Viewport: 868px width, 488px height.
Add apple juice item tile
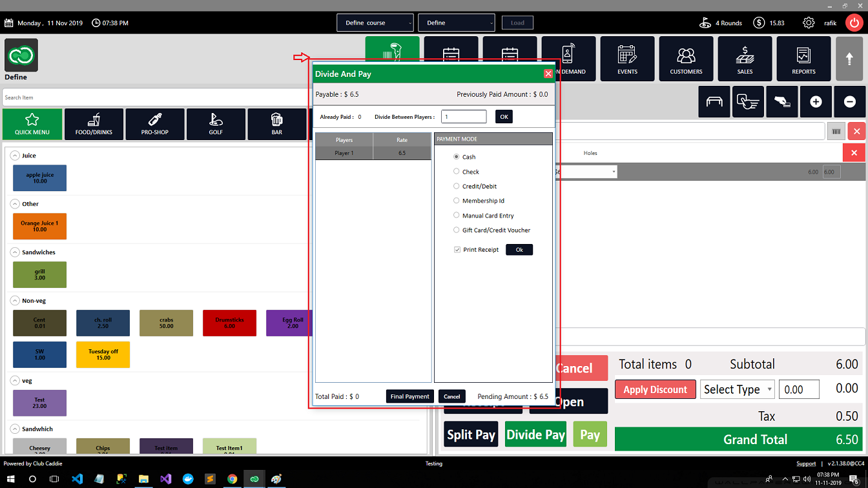pos(39,178)
